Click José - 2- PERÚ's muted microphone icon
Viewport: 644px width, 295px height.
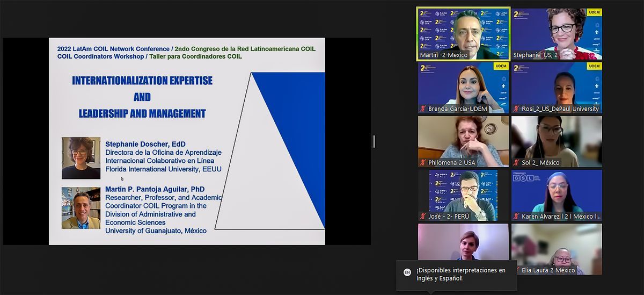[x=423, y=216]
